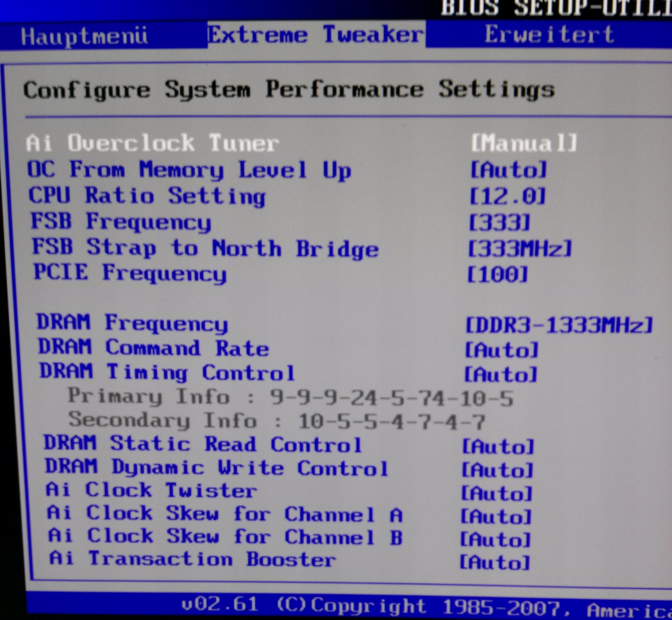Edit the CPU Ratio Setting 12.0 value

tap(507, 196)
